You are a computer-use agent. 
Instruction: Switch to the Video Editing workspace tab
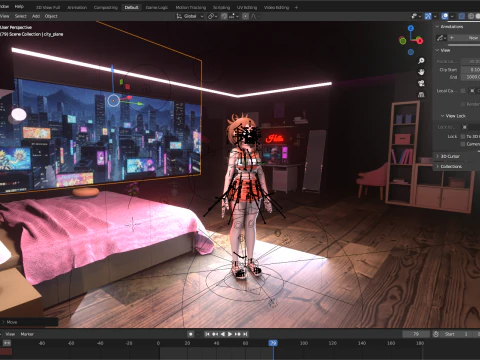coord(276,7)
